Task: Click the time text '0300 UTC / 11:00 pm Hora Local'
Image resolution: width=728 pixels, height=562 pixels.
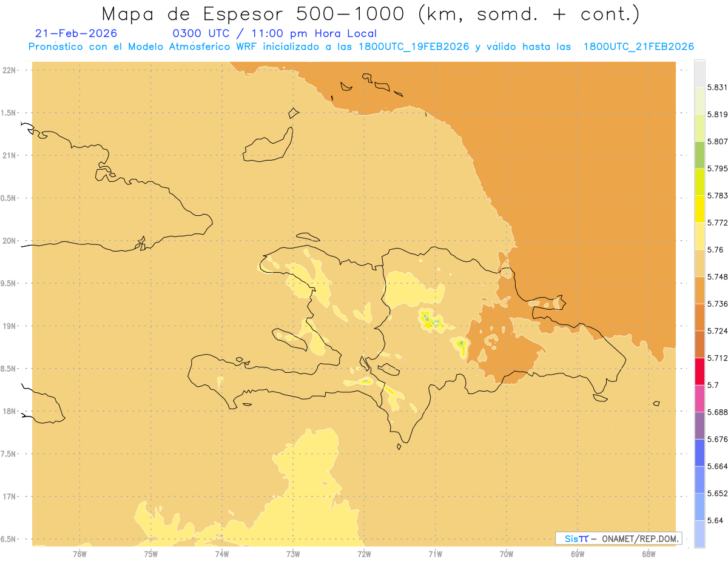Action: point(275,34)
